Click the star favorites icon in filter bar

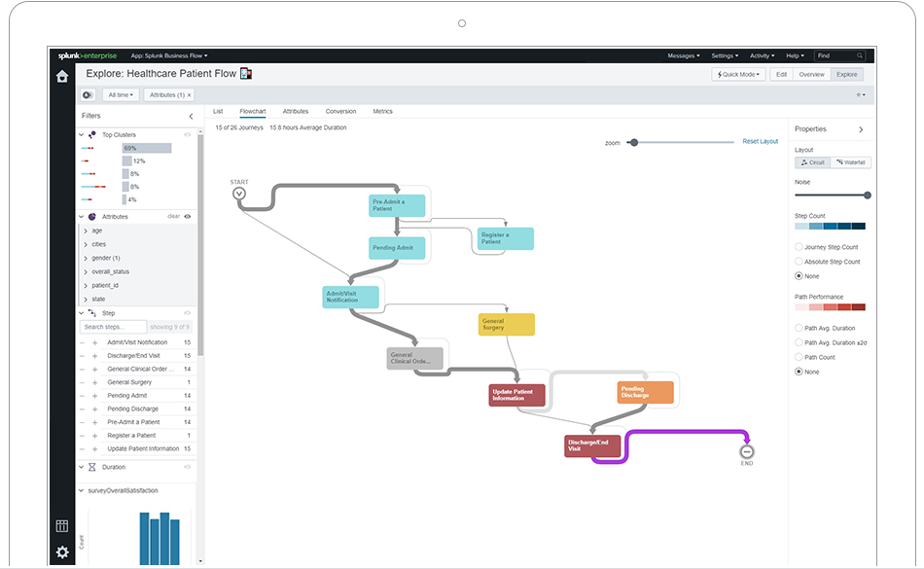tap(861, 95)
